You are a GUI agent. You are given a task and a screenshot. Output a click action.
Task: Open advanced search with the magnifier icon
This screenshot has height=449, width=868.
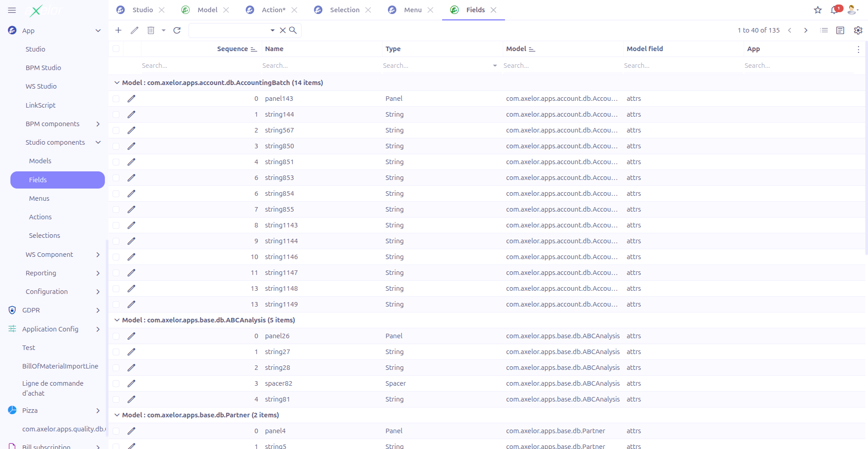click(x=293, y=30)
